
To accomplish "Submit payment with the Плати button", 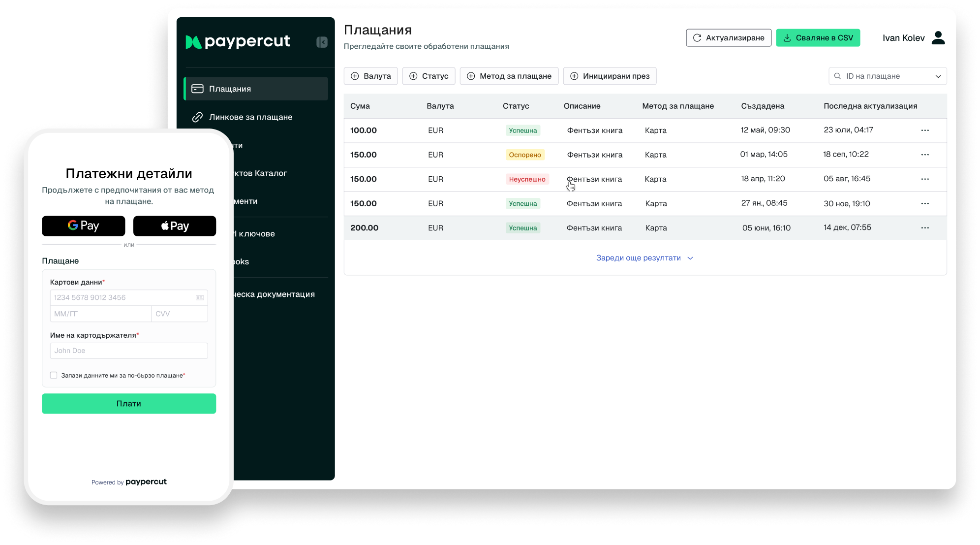I will (129, 404).
